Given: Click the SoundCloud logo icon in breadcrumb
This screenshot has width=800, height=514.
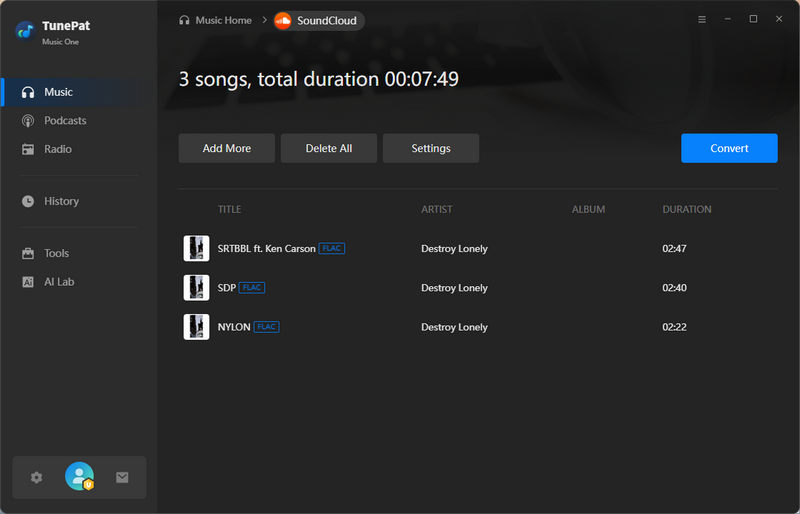Looking at the screenshot, I should coord(283,20).
